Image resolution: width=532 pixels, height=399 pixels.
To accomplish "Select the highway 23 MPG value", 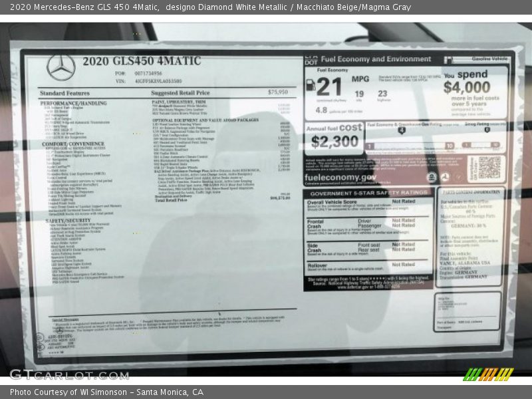I will pyautogui.click(x=382, y=94).
